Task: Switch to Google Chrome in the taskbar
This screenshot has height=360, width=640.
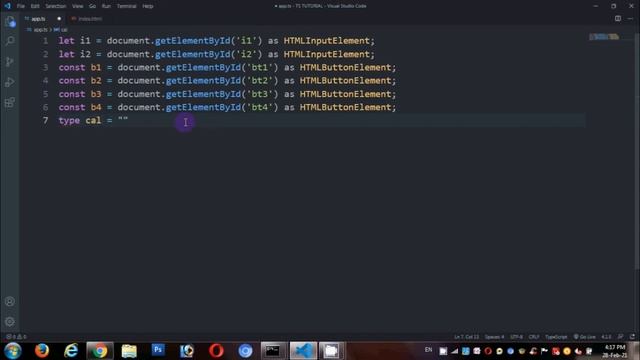Action: (x=99, y=351)
